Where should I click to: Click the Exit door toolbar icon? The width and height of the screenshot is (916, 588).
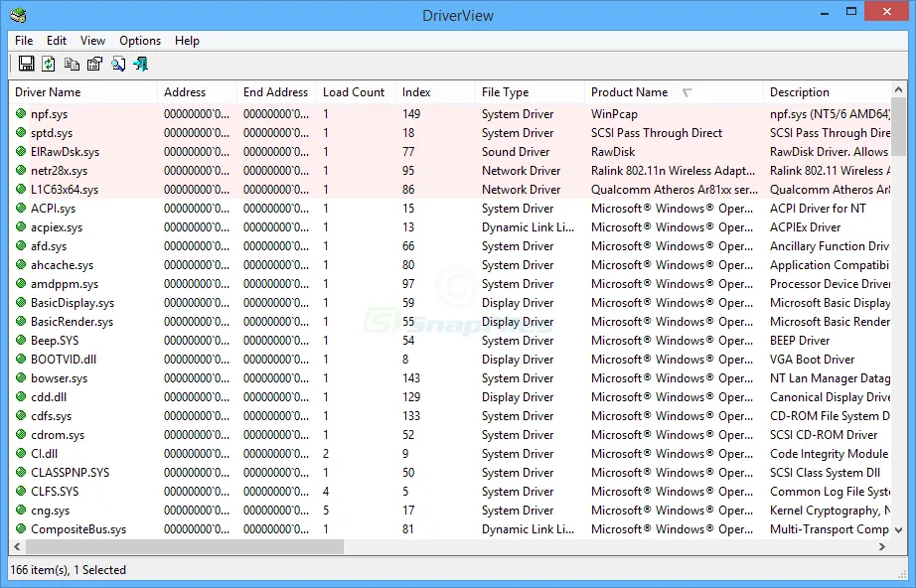point(141,64)
